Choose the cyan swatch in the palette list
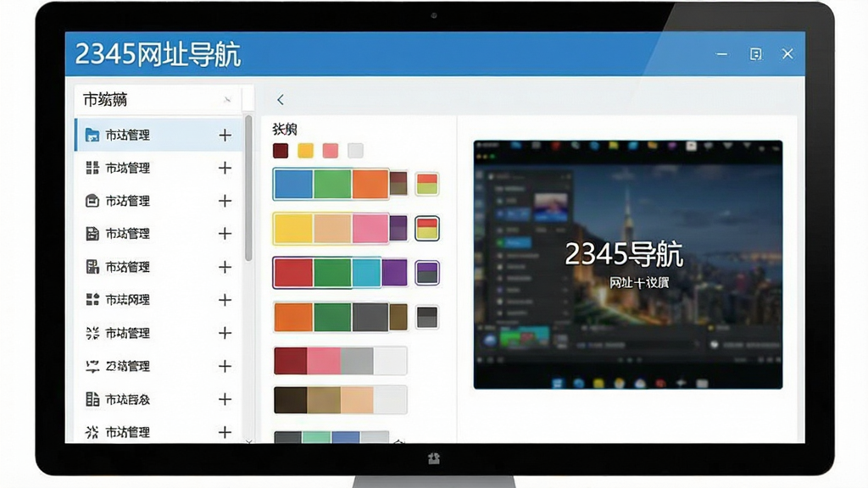Viewport: 868px width, 488px height. click(x=366, y=273)
